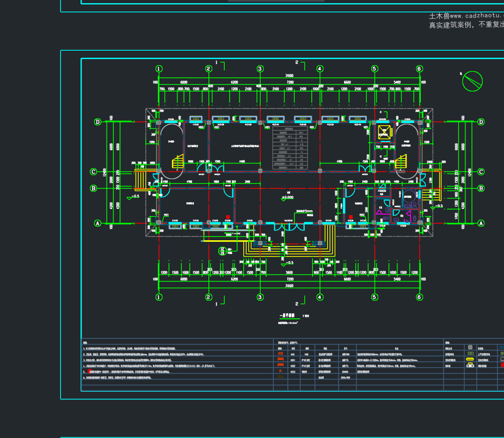This screenshot has width=504, height=438.
Task: Select the yellow elevator shaft symbol
Action: click(384, 132)
